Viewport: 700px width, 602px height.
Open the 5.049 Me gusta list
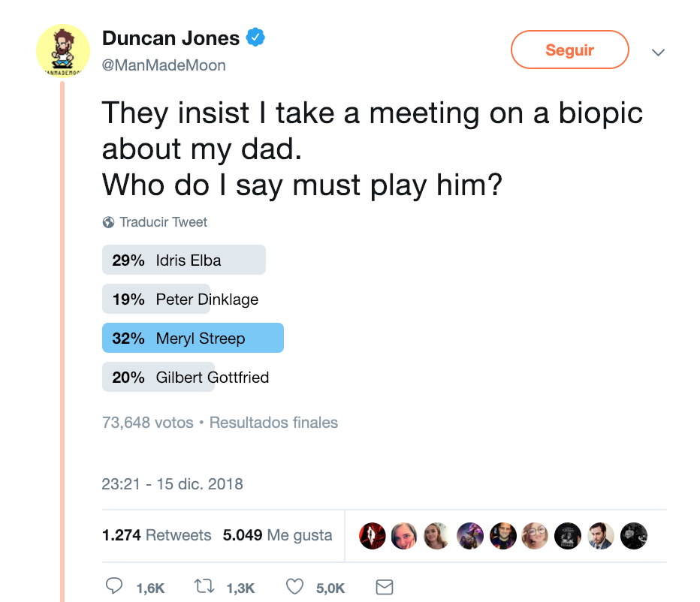pos(277,534)
